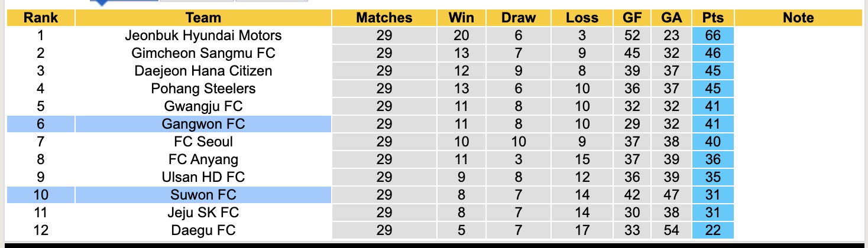Open the Jeonbuk Hyundai Motors team link
The image size is (868, 248).
tap(203, 35)
